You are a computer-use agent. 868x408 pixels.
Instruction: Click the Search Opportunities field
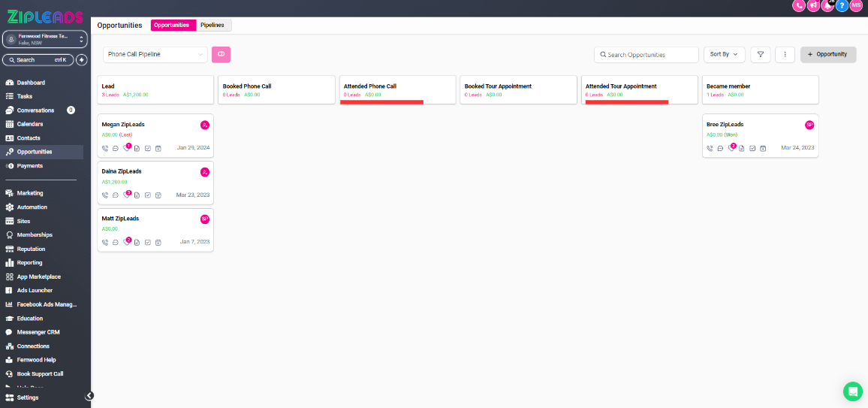click(x=646, y=55)
